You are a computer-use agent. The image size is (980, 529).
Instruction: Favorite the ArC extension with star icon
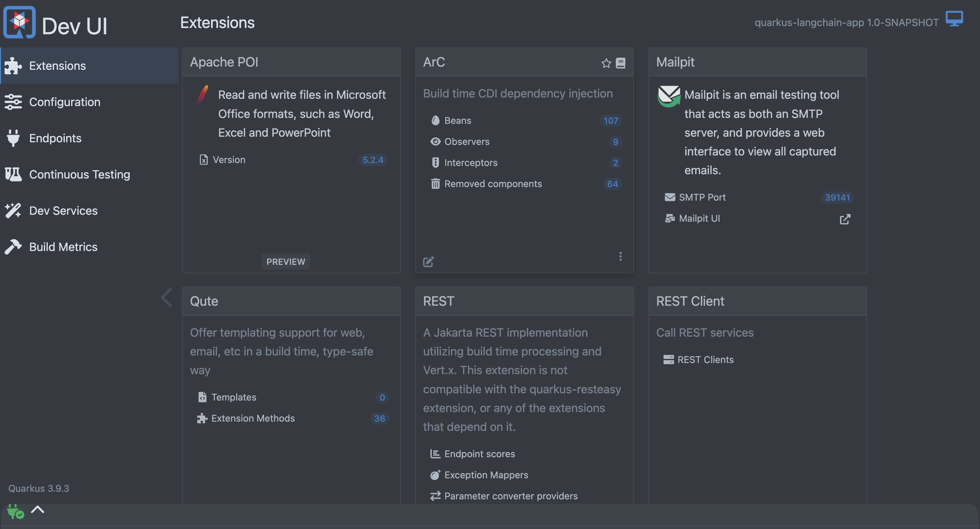click(606, 63)
